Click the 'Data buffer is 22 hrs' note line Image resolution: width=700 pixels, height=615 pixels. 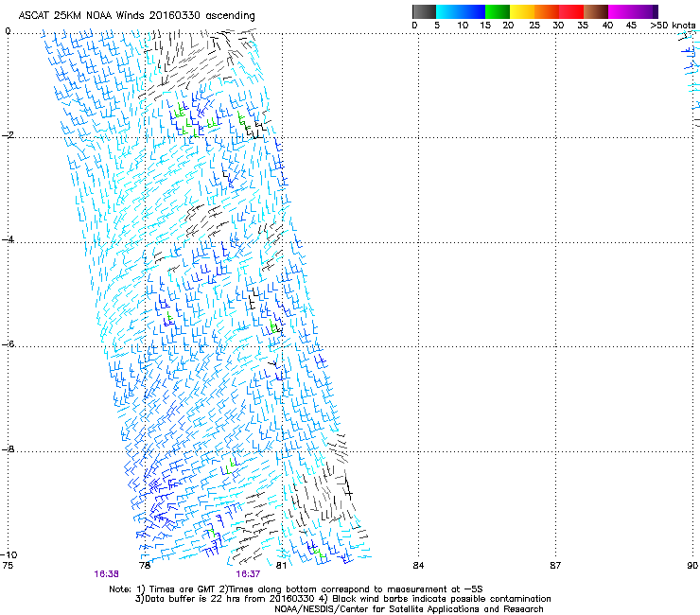click(x=342, y=599)
